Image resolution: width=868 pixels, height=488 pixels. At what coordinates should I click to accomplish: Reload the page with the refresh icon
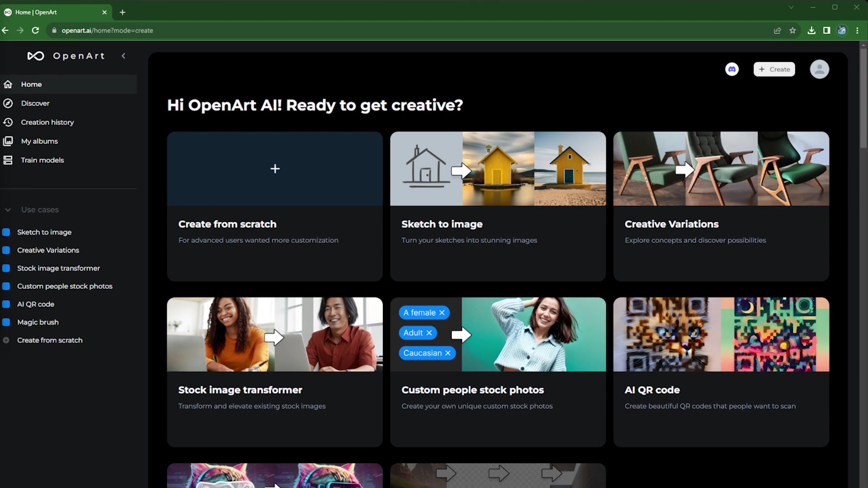point(35,30)
